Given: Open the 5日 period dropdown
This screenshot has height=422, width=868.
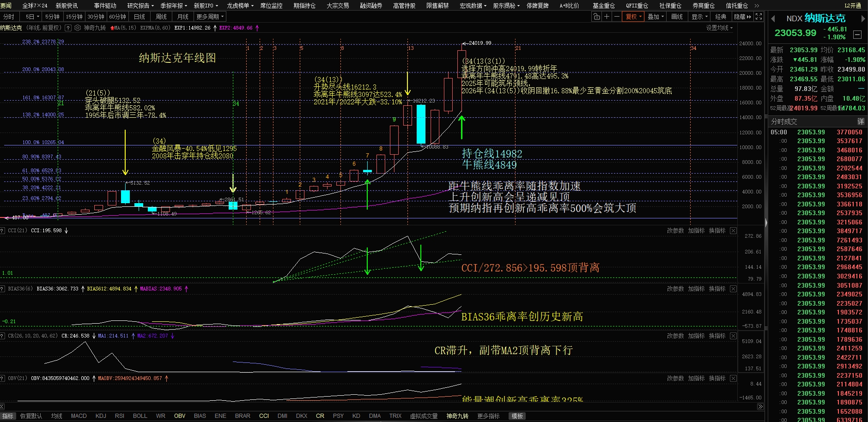Looking at the screenshot, I should 32,17.
